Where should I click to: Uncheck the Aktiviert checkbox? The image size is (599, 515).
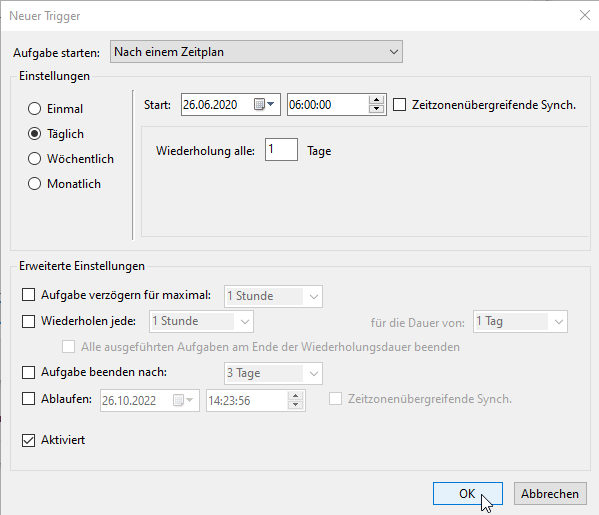(x=29, y=440)
